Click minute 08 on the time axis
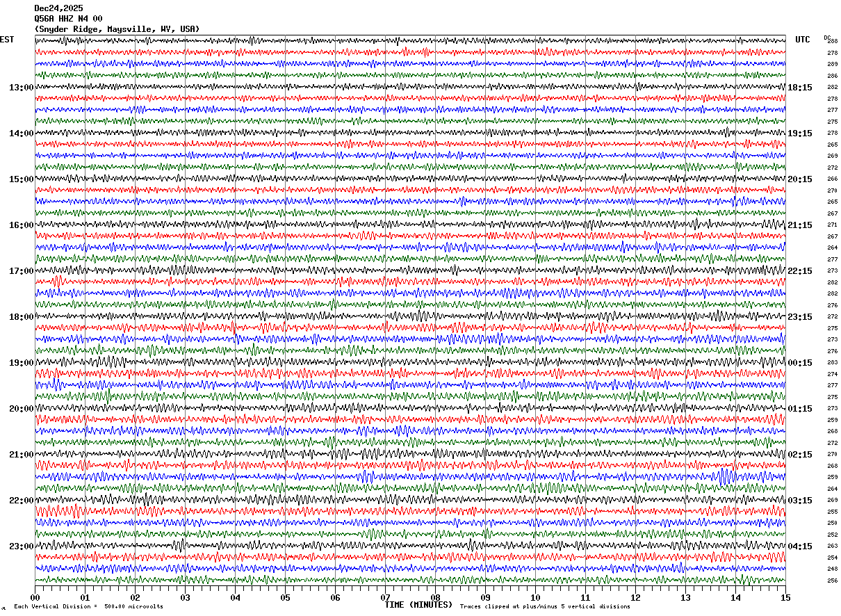The width and height of the screenshot is (841, 616). [x=435, y=597]
